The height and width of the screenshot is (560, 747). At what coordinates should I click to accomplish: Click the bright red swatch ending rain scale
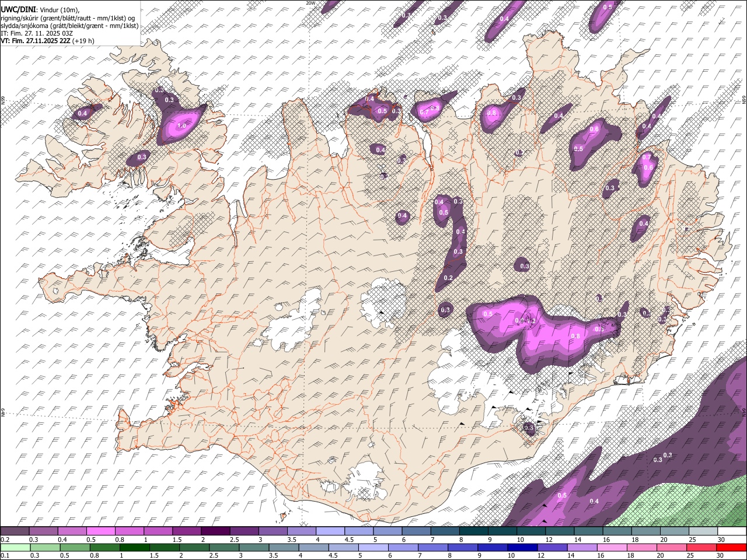[731, 547]
